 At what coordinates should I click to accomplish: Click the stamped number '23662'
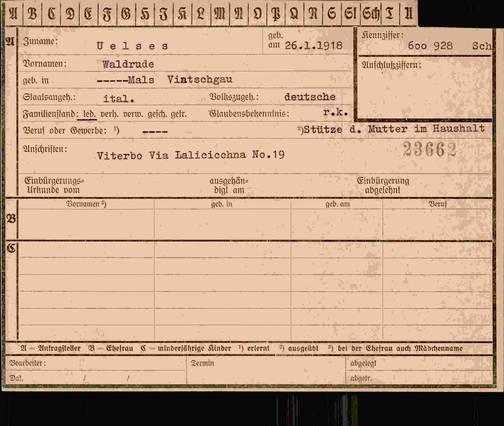[x=430, y=149]
